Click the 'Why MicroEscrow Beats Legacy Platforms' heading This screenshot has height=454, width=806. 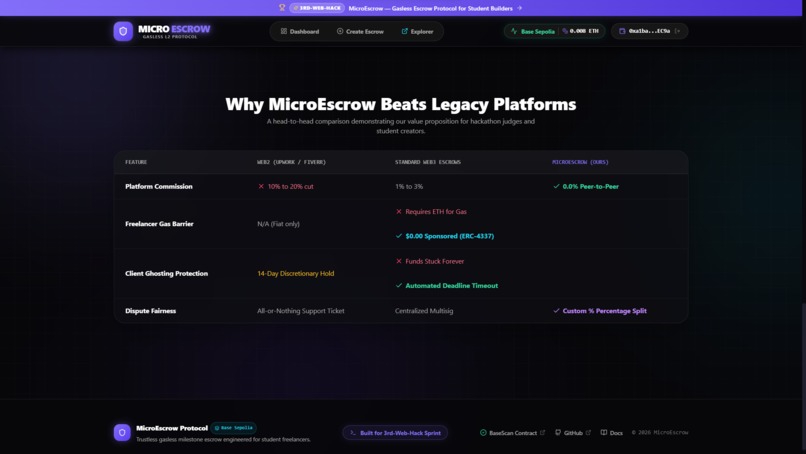(x=400, y=104)
